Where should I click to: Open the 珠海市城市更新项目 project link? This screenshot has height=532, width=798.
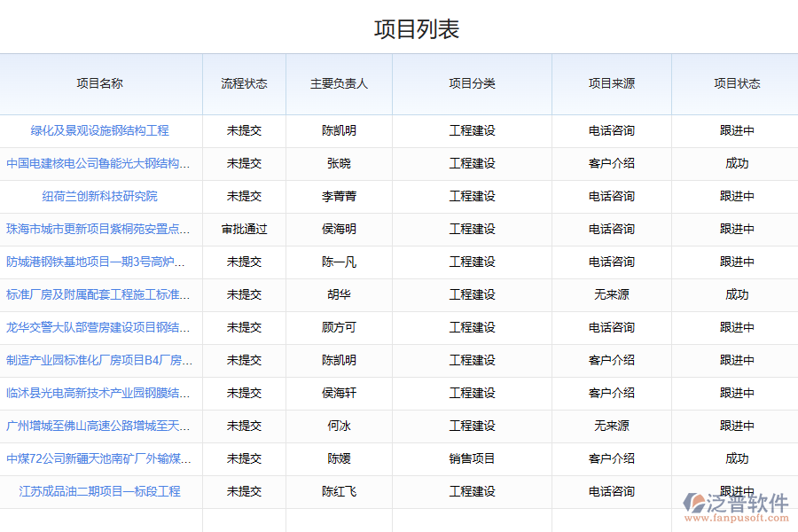(98, 229)
